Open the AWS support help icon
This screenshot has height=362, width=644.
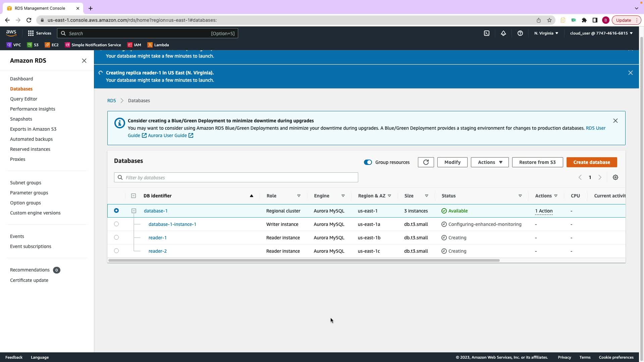(520, 33)
